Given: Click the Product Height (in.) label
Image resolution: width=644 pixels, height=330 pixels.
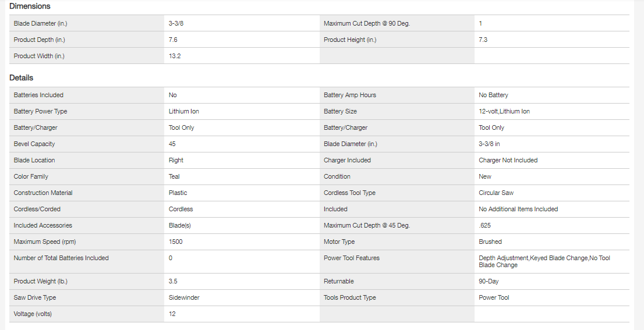Looking at the screenshot, I should [x=350, y=40].
